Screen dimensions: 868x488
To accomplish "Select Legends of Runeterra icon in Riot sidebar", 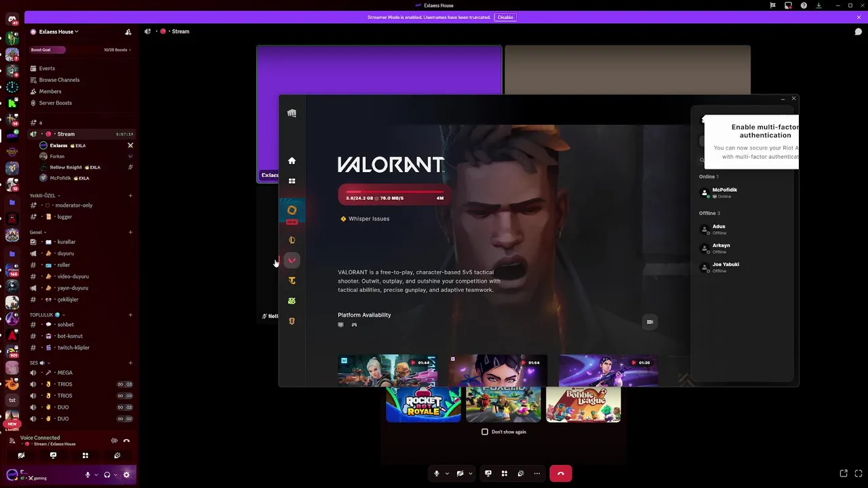I will [x=292, y=321].
